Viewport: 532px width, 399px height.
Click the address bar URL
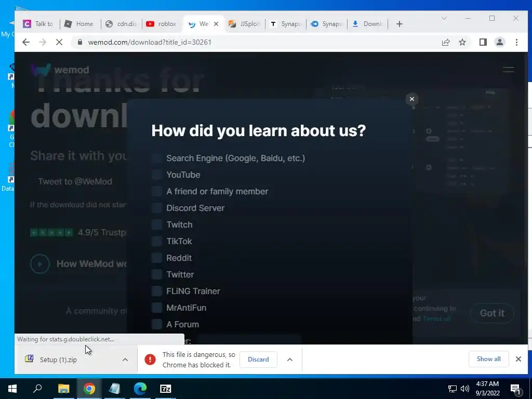point(150,42)
